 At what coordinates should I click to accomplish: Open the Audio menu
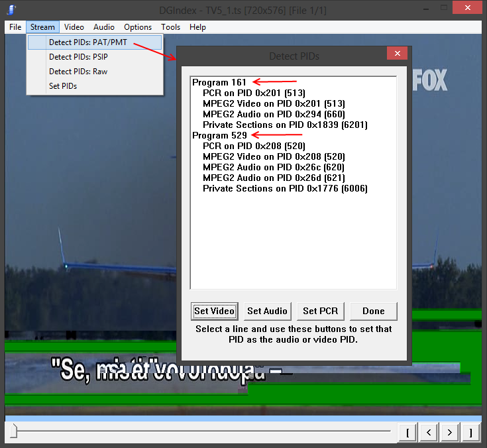tap(104, 27)
